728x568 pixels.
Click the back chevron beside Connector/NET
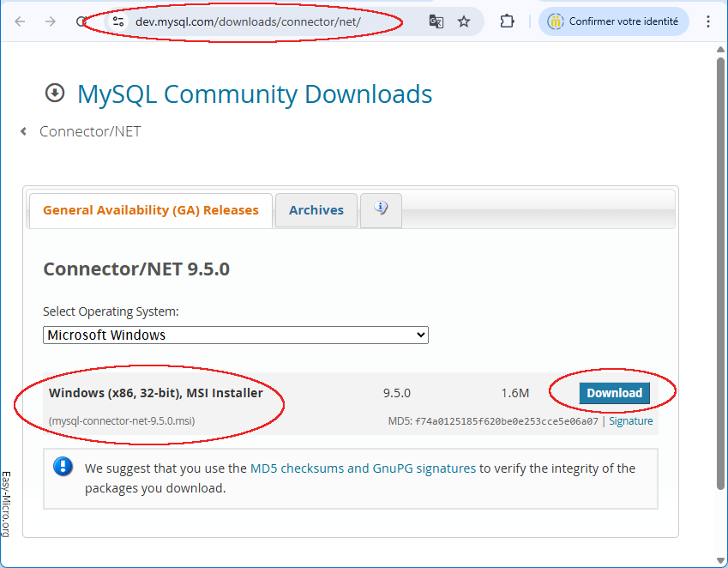click(x=24, y=131)
